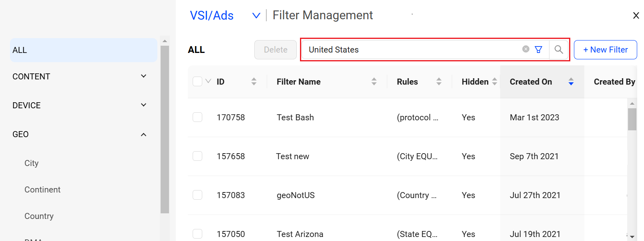This screenshot has width=644, height=241.
Task: Clear the United States search text
Action: click(x=526, y=49)
